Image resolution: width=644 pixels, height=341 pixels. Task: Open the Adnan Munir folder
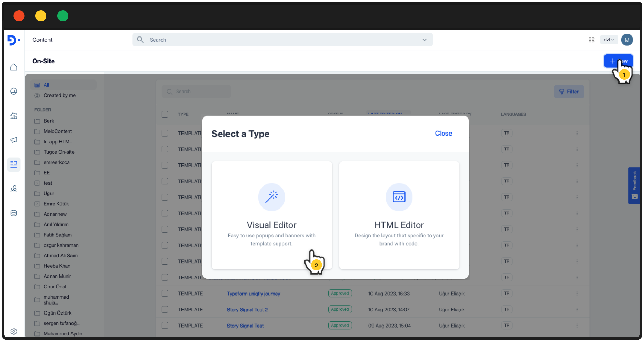[x=57, y=276]
